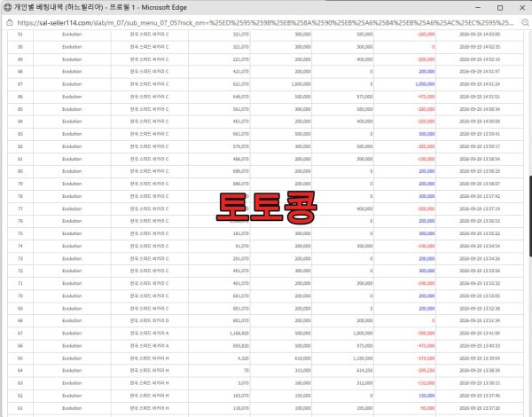The height and width of the screenshot is (417, 532).
Task: Click amount 400,000 in row 77
Action: (364, 208)
